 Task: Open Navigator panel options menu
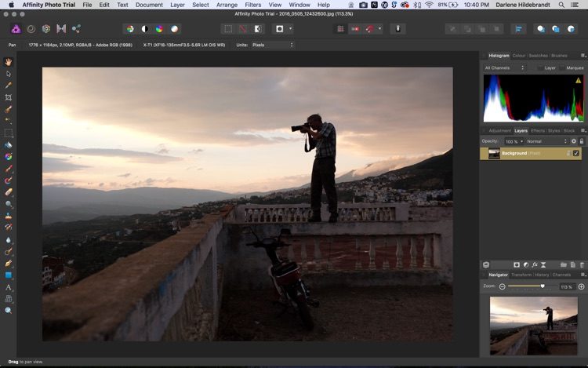tap(583, 275)
